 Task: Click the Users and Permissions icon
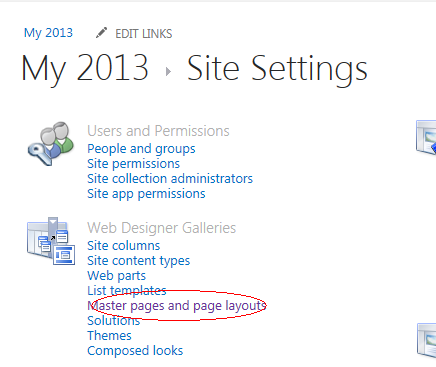click(51, 143)
